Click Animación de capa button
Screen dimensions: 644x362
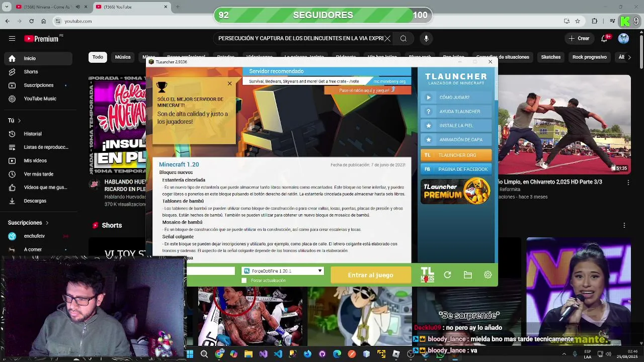(x=456, y=140)
